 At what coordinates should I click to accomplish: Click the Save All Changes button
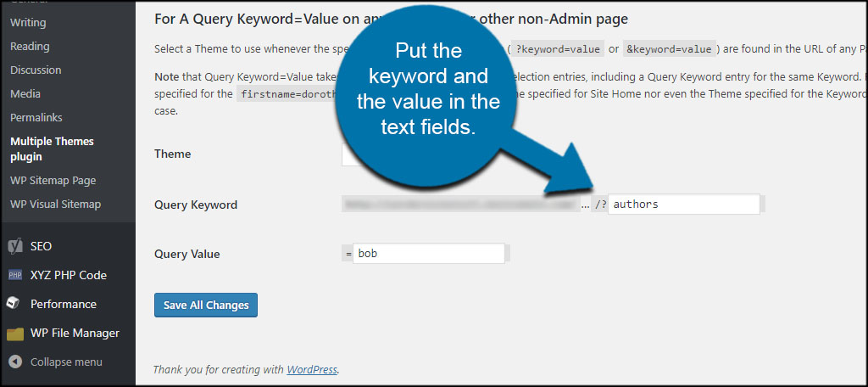206,306
